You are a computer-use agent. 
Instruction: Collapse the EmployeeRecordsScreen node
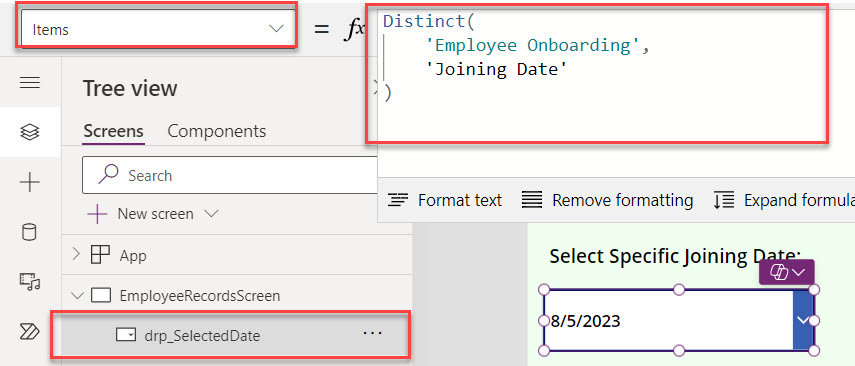[x=77, y=296]
